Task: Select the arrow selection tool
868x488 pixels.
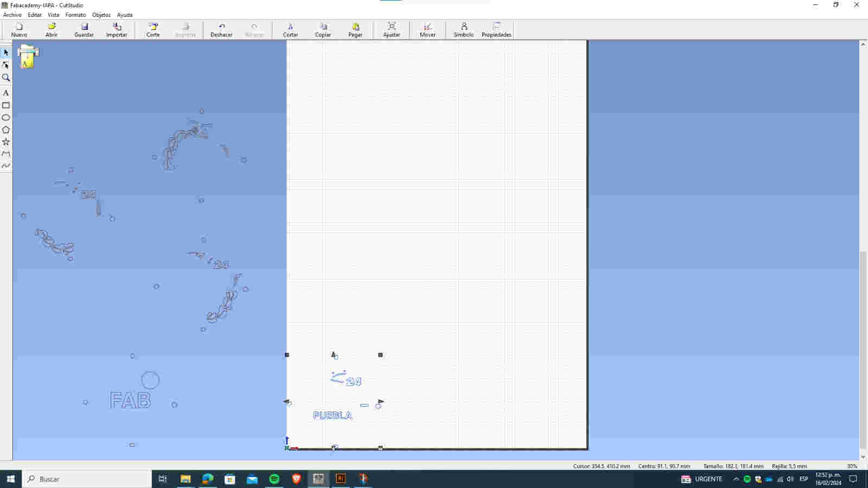Action: (x=6, y=53)
